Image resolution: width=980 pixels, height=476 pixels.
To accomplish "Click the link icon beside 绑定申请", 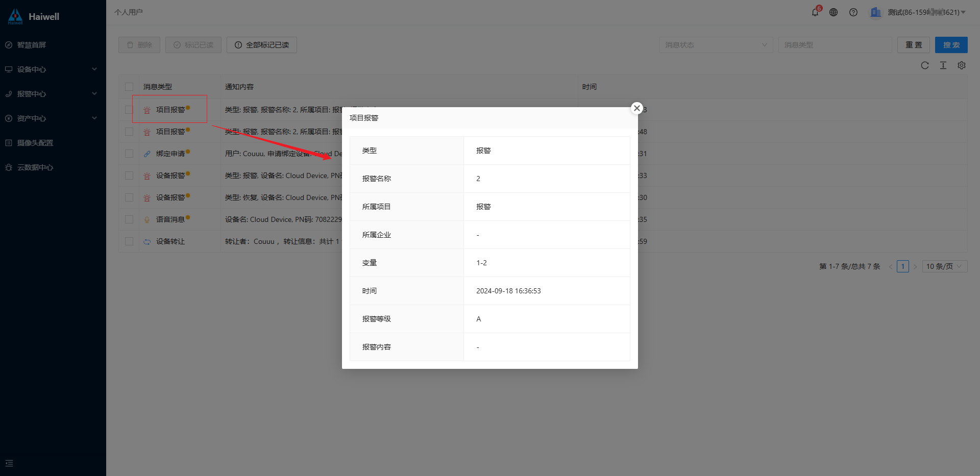I will pyautogui.click(x=147, y=154).
